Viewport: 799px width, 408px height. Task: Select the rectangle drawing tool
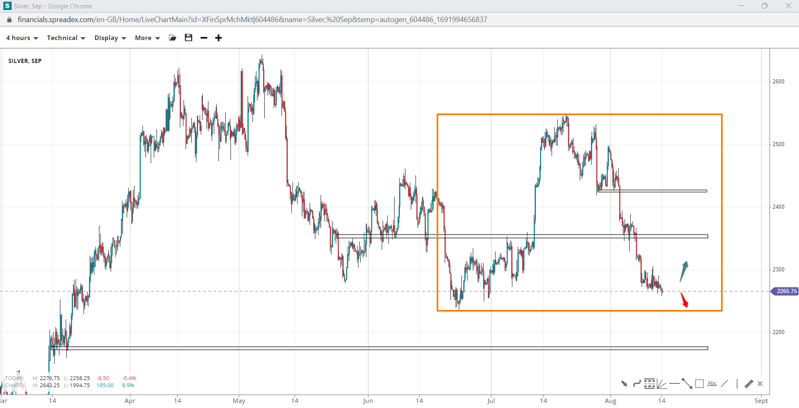point(699,383)
